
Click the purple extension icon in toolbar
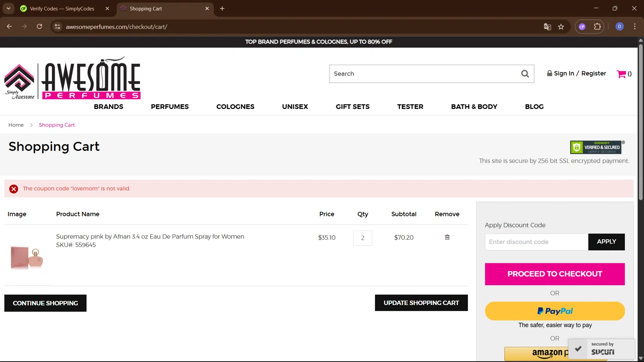pyautogui.click(x=582, y=27)
